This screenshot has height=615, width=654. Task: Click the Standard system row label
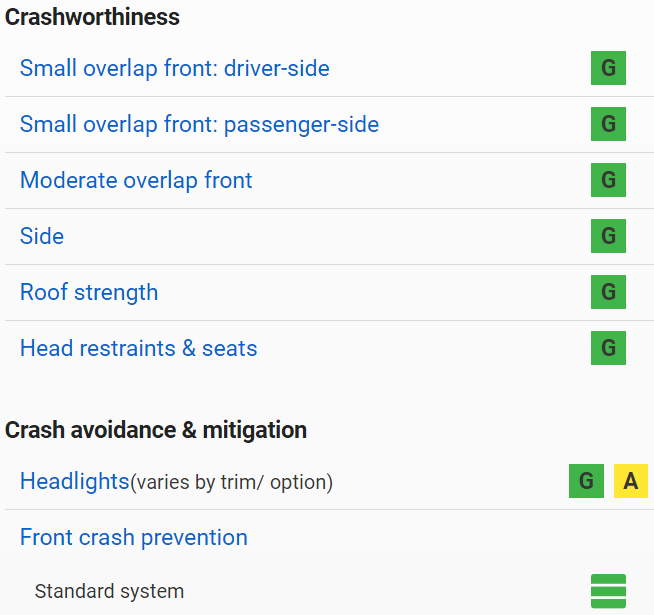(x=109, y=591)
